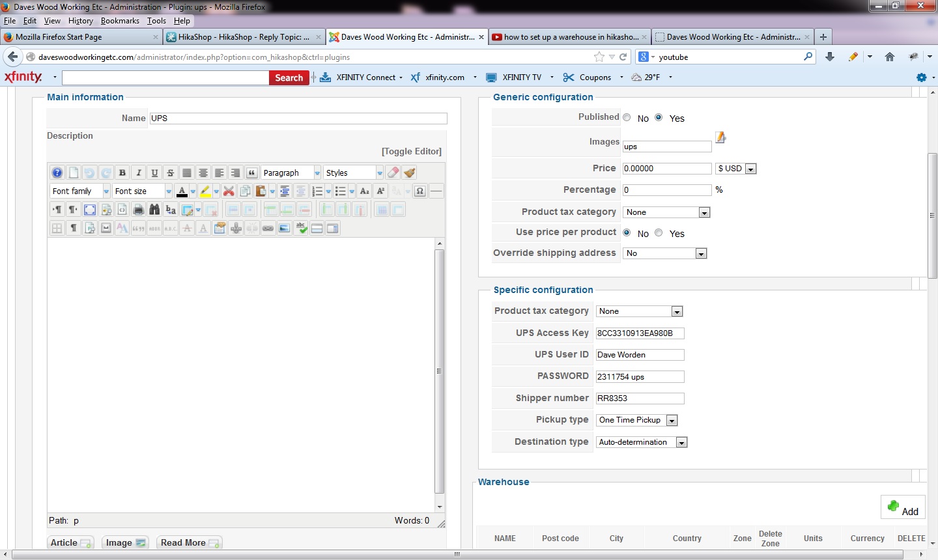Open the Font family dropdown
This screenshot has width=938, height=560.
80,191
